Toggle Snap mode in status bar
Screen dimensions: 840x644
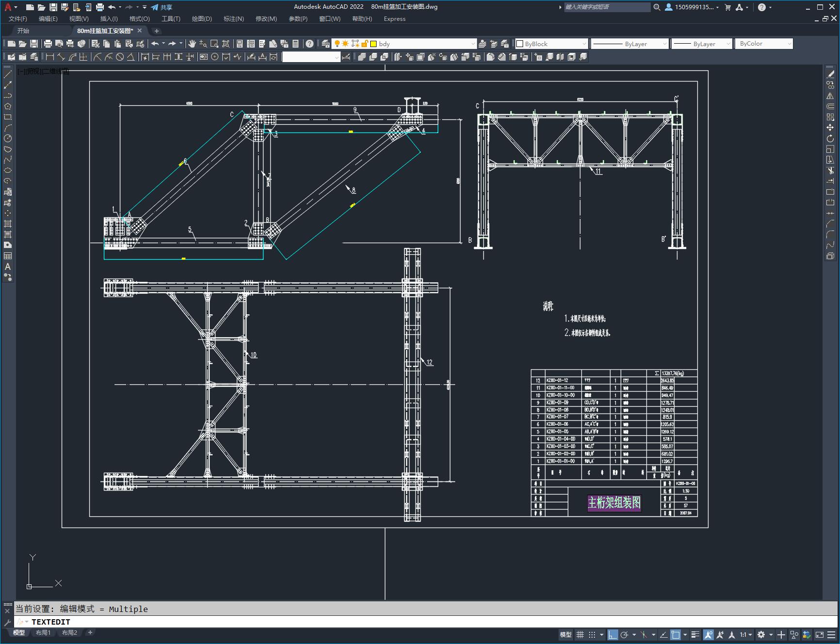592,634
